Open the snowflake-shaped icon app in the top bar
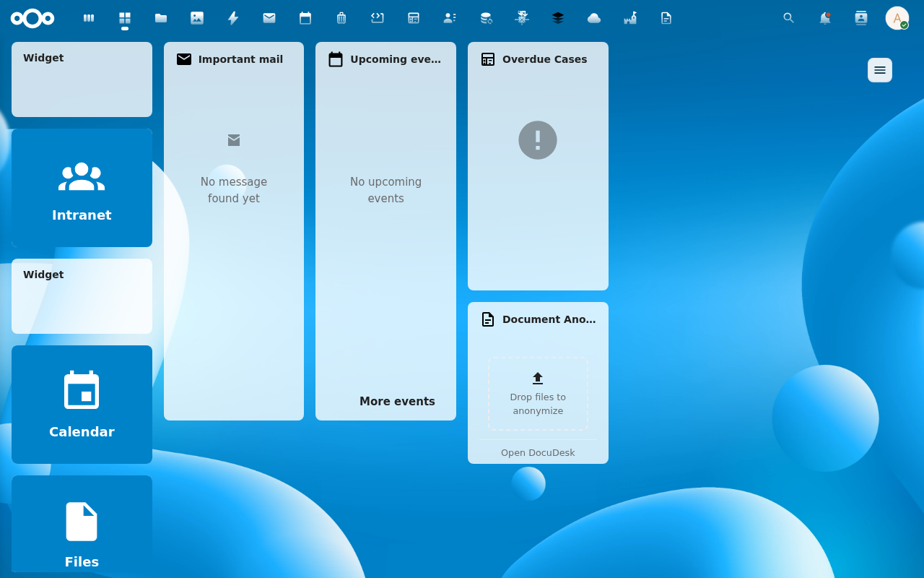 [x=522, y=18]
